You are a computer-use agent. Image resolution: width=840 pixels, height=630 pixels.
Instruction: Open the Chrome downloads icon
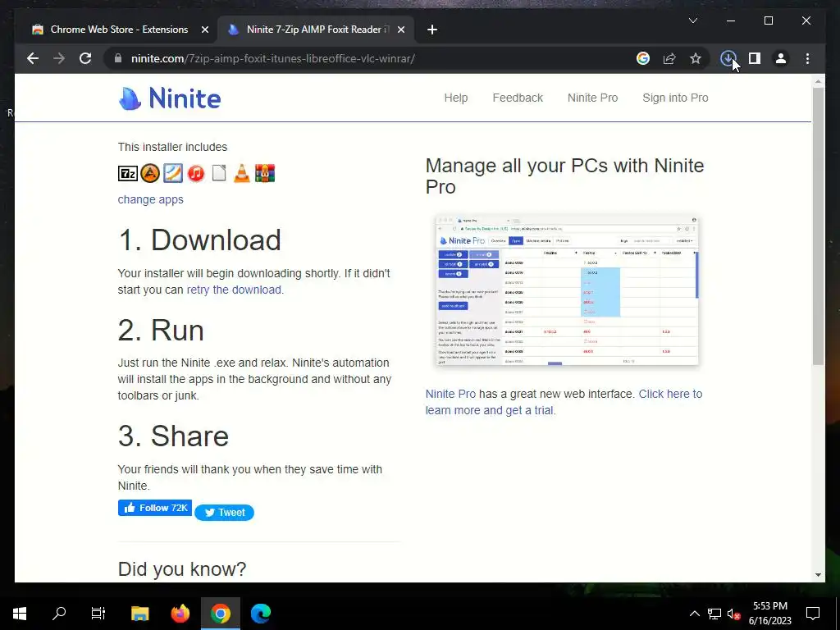coord(728,58)
